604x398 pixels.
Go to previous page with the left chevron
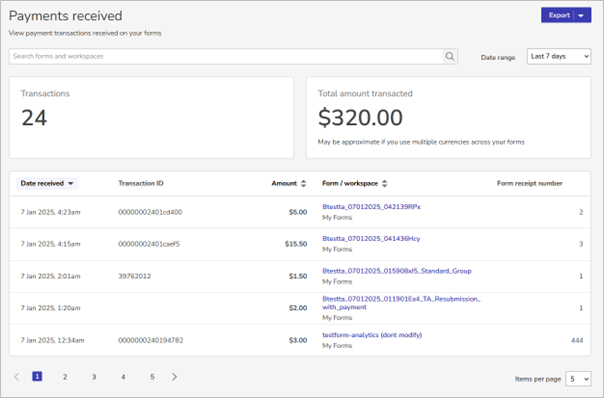coord(16,376)
